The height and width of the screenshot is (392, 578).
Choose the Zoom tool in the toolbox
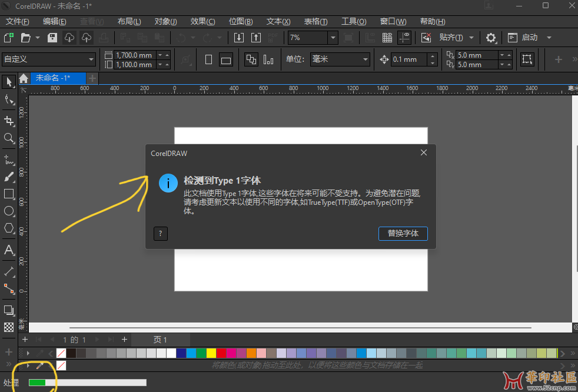pyautogui.click(x=9, y=138)
